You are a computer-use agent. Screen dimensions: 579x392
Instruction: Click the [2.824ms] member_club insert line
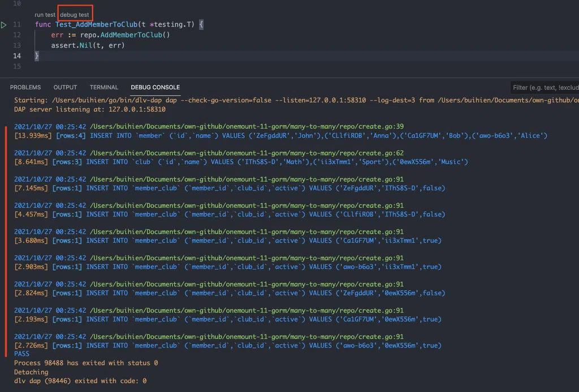230,293
